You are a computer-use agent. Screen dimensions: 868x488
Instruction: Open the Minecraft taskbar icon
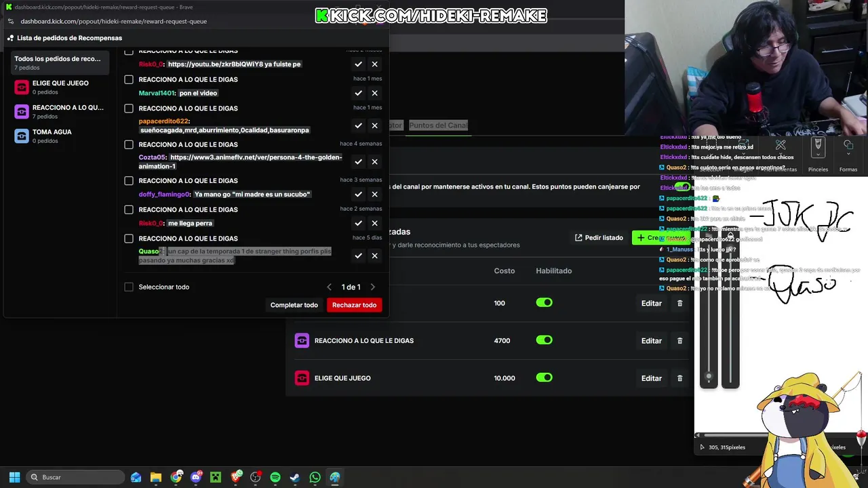[216, 477]
